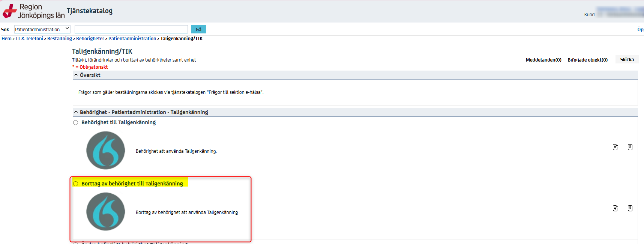Collapse the Översikt section
Image resolution: width=644 pixels, height=244 pixels.
click(76, 75)
